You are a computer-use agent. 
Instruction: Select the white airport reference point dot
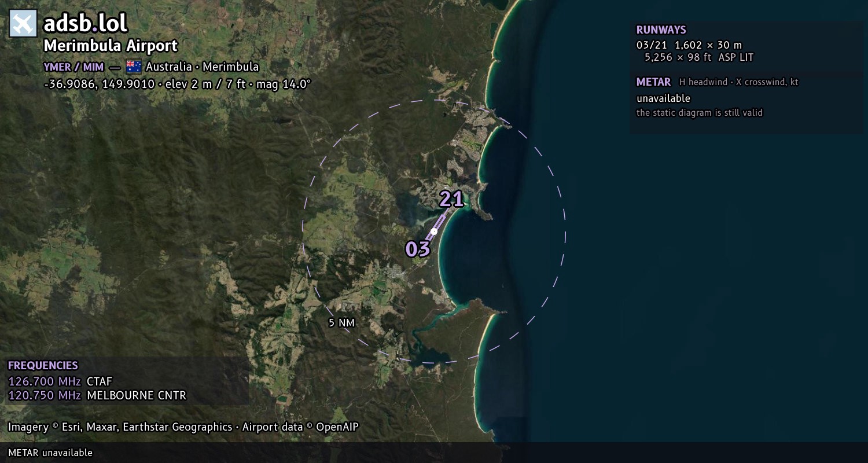434,231
